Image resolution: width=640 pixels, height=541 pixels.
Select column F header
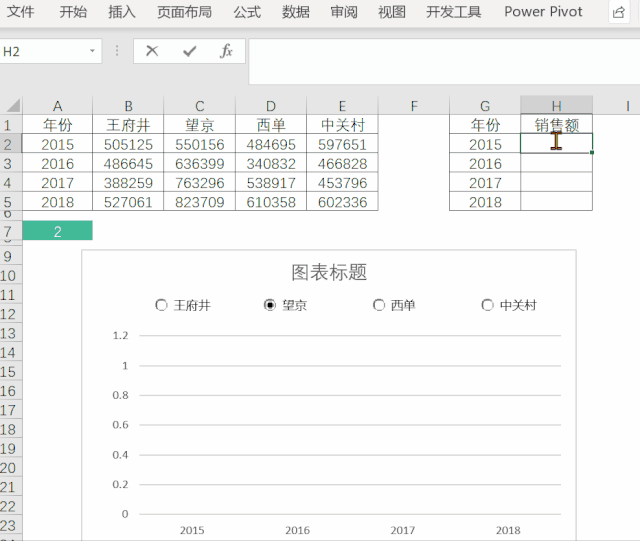[414, 106]
